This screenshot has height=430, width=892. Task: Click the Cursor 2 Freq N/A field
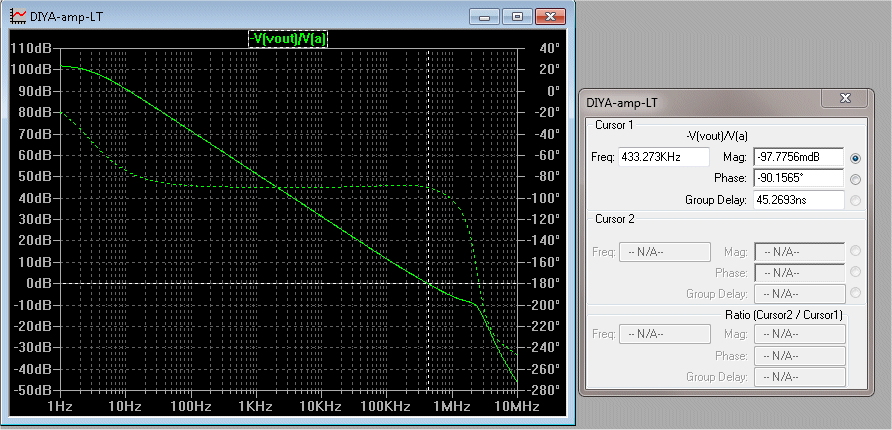pos(664,251)
